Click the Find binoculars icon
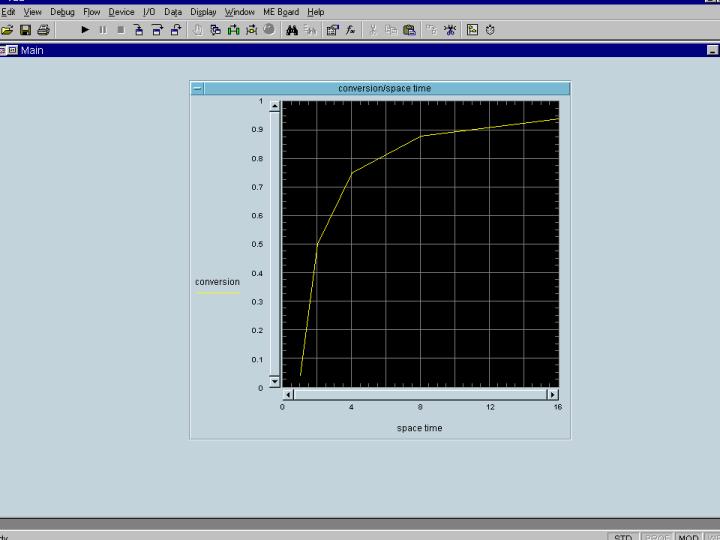This screenshot has height=540, width=720. [292, 30]
